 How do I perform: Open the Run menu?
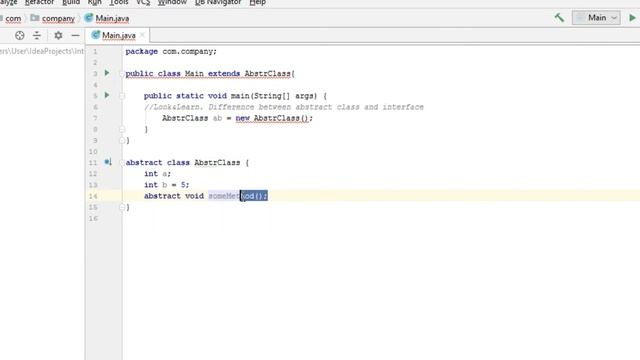point(95,2)
